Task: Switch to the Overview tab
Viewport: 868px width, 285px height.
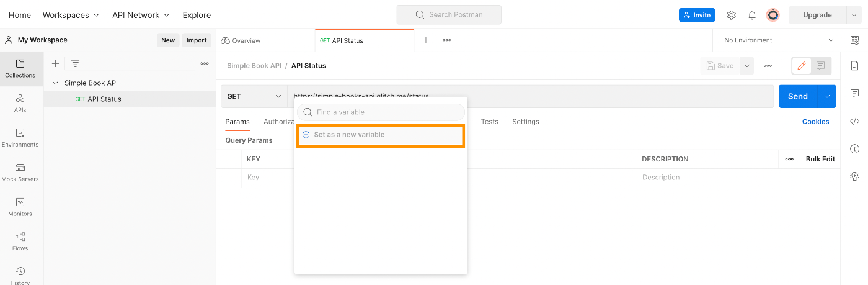Action: coord(241,40)
